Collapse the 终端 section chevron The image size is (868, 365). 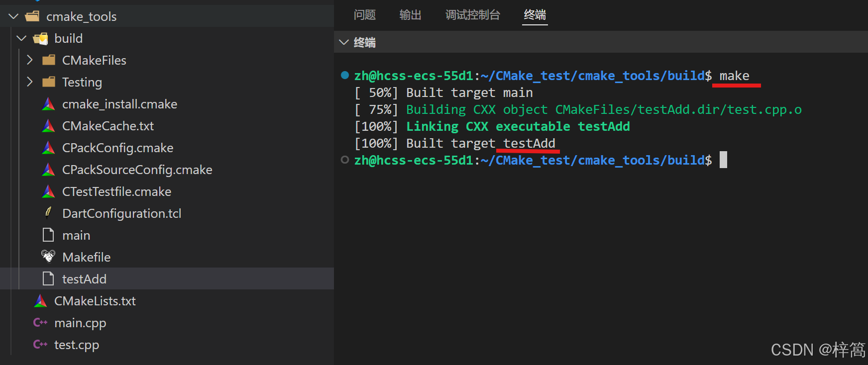point(343,42)
